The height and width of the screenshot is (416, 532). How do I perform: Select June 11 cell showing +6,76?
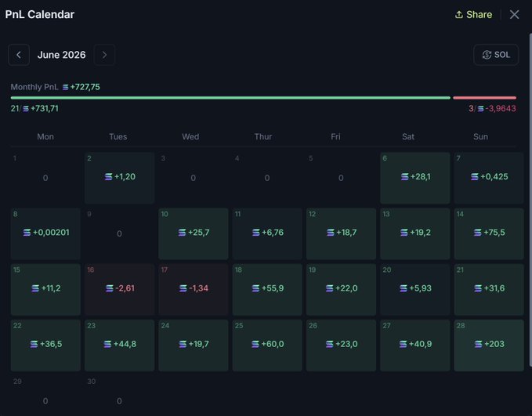pyautogui.click(x=267, y=233)
